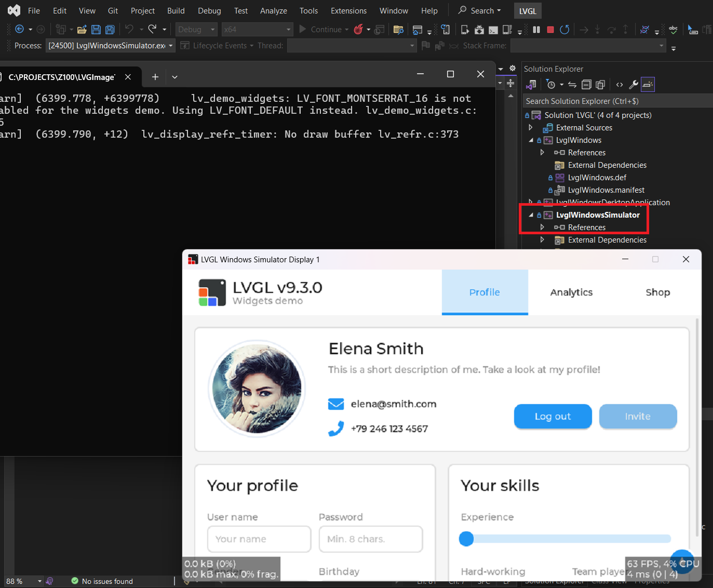Click the terminal prompt icon in toolbar
The width and height of the screenshot is (713, 588).
(x=493, y=30)
